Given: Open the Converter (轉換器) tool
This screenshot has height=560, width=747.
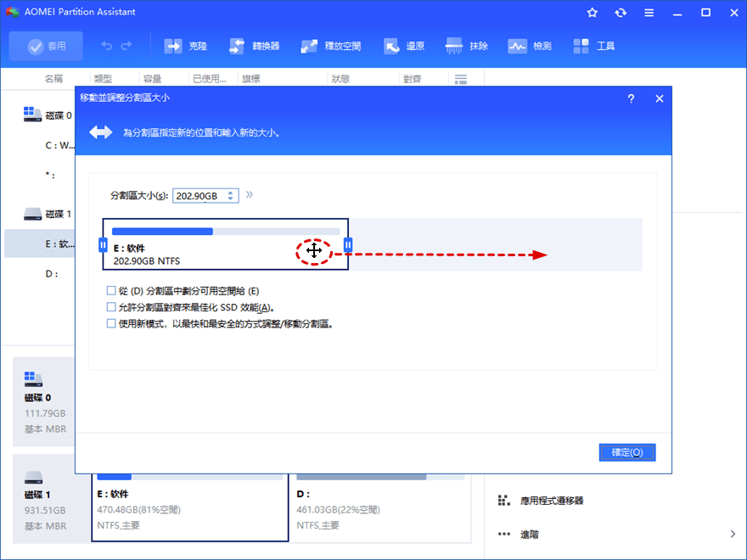Looking at the screenshot, I should tap(255, 46).
